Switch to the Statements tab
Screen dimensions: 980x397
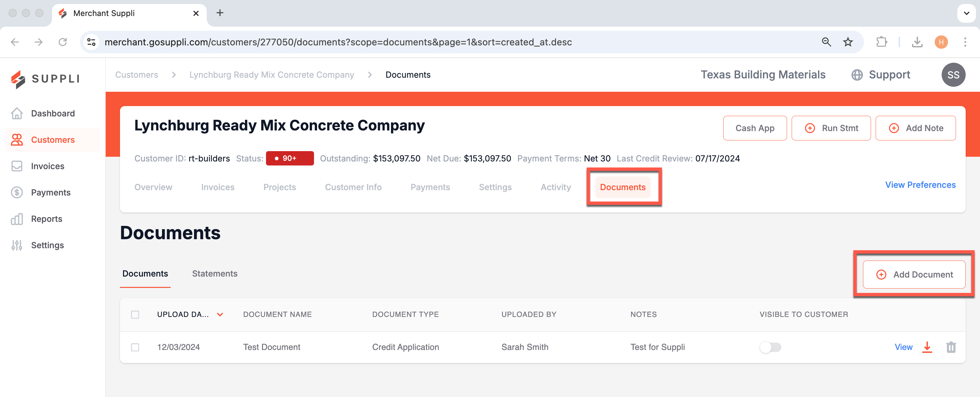pos(215,274)
